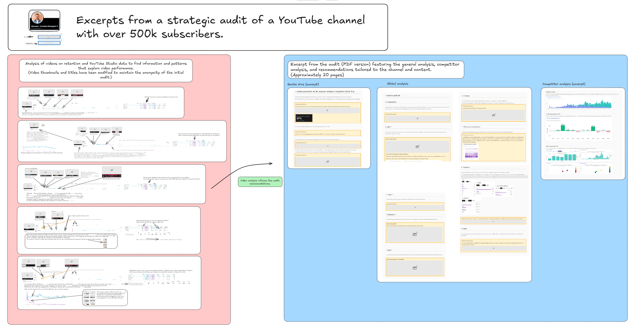Viewport: 644px width, 331px height.
Task: Click the '7. Planning de publication' heading
Action: pos(471,127)
